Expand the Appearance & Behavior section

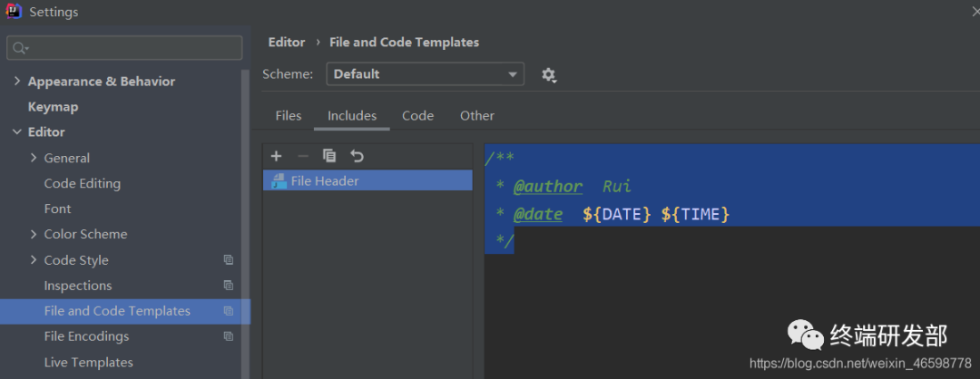click(x=17, y=82)
